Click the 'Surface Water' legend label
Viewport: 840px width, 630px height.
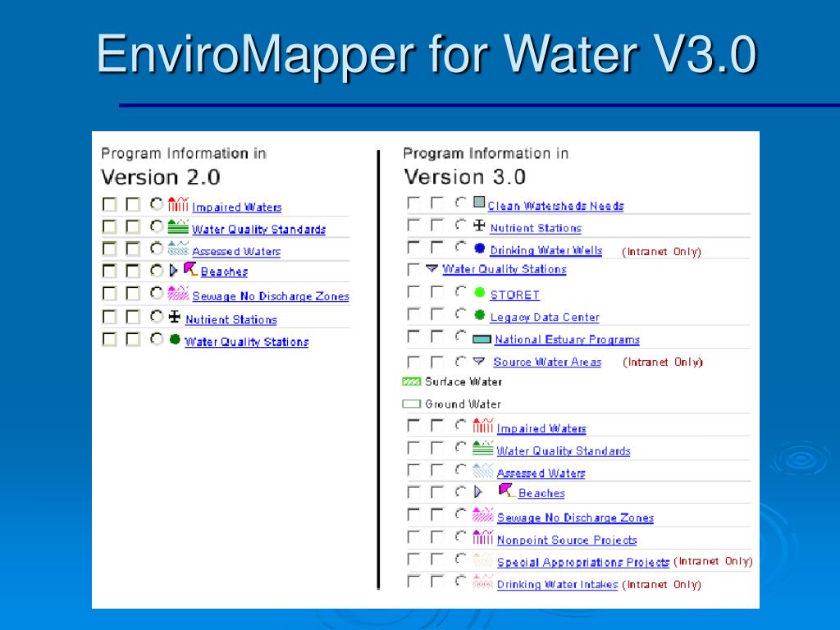pos(463,381)
